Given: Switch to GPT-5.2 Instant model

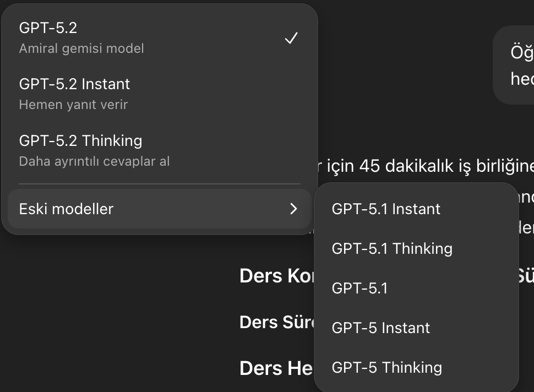Looking at the screenshot, I should coord(160,94).
